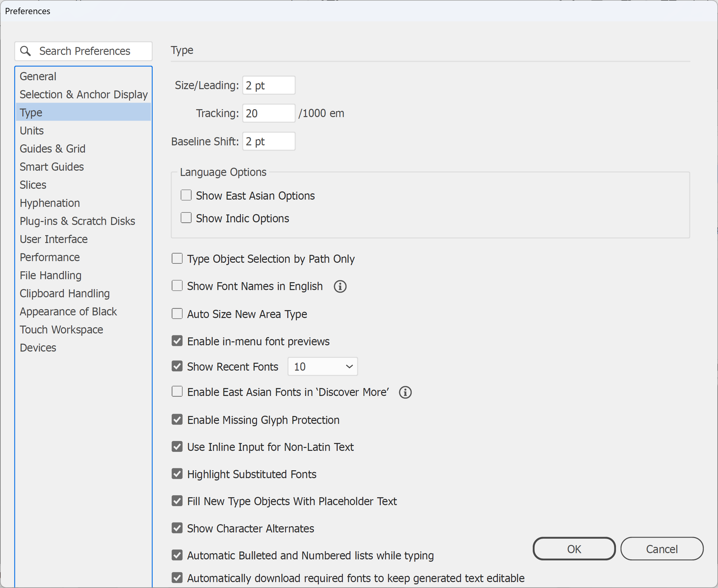Open Touch Workspace preferences

point(83,330)
